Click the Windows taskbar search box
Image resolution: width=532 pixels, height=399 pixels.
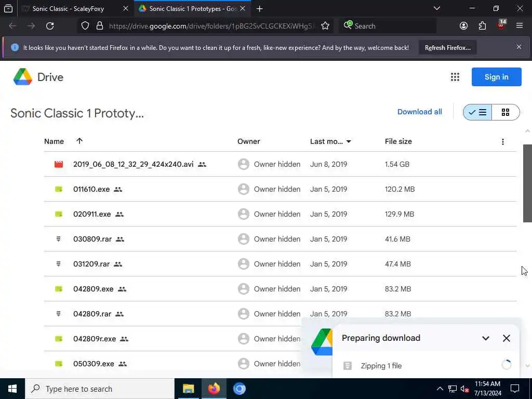tap(100, 389)
